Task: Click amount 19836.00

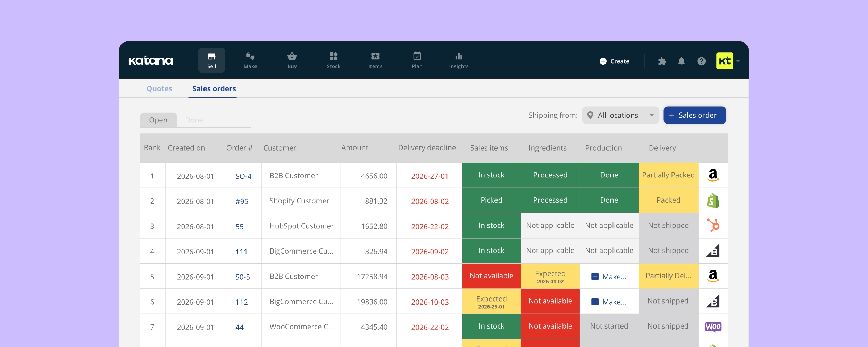Action: coord(372,302)
